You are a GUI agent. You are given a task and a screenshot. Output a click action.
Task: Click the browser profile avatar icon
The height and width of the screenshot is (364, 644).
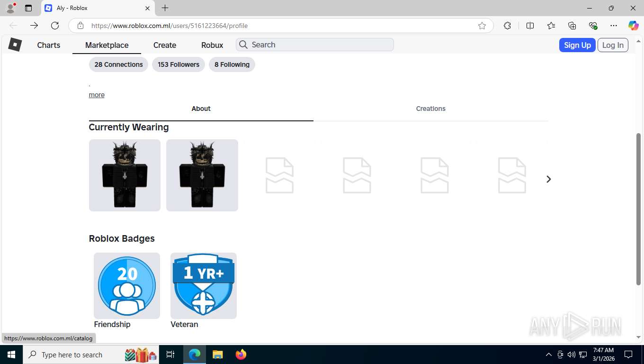click(x=10, y=8)
